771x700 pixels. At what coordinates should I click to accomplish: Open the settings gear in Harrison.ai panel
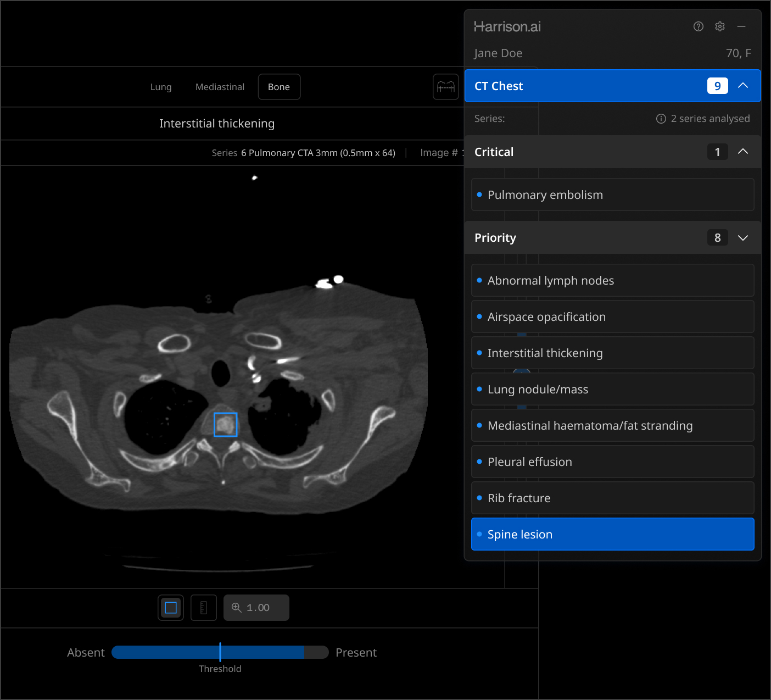720,26
